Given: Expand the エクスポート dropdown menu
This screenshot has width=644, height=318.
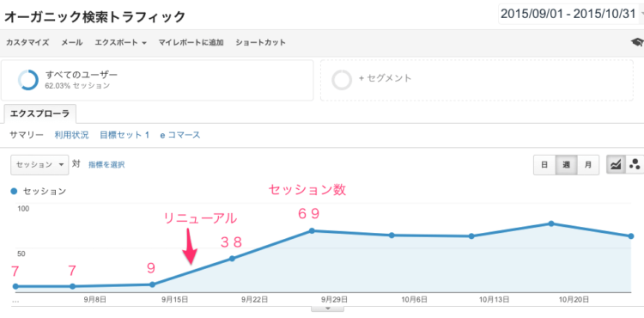Looking at the screenshot, I should [121, 43].
